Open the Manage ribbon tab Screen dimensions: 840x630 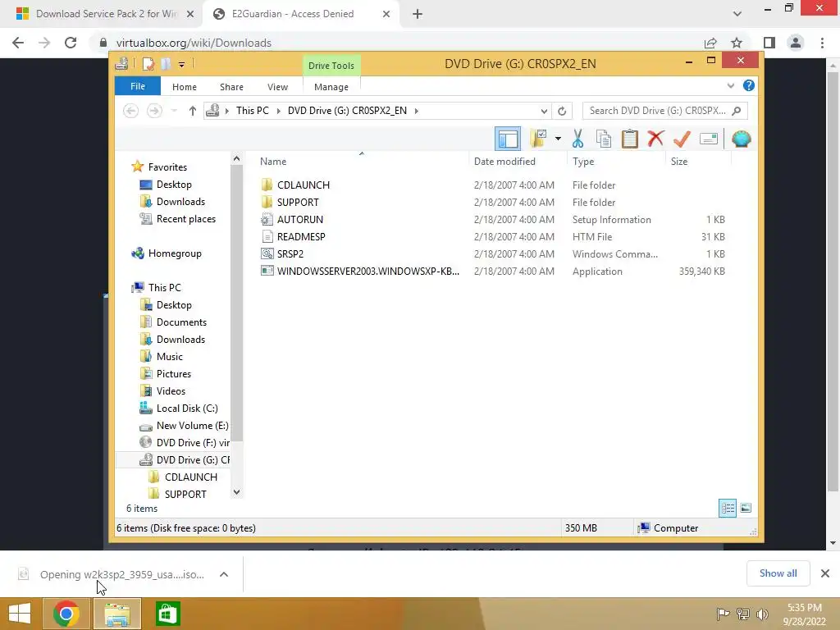point(331,87)
